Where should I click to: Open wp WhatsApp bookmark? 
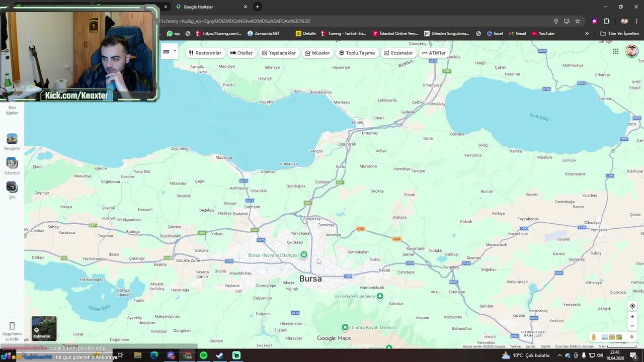174,34
